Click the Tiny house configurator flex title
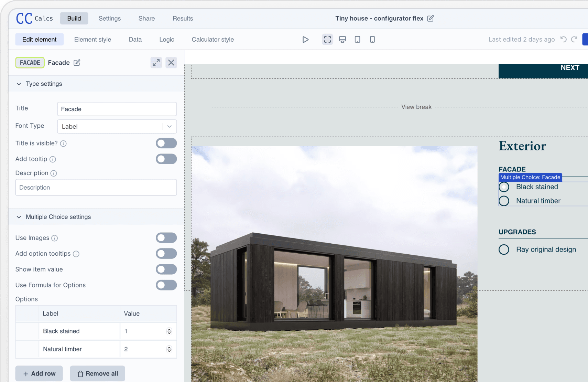Screen dimensions: 588x382 click(379, 18)
